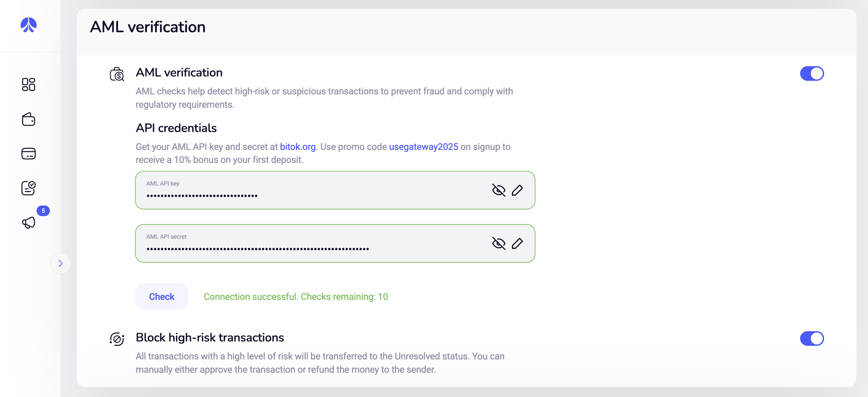Turn off Block high-risk transactions toggle
Image resolution: width=868 pixels, height=397 pixels.
click(x=811, y=338)
